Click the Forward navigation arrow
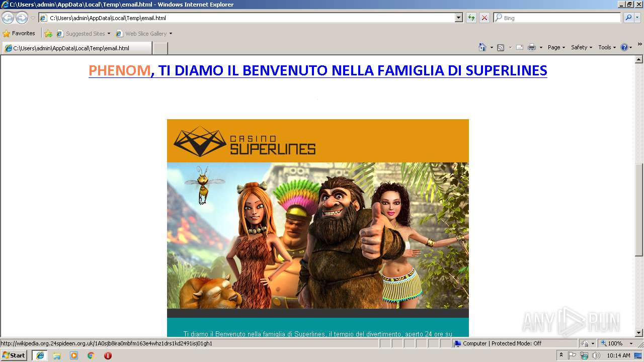 (22, 18)
